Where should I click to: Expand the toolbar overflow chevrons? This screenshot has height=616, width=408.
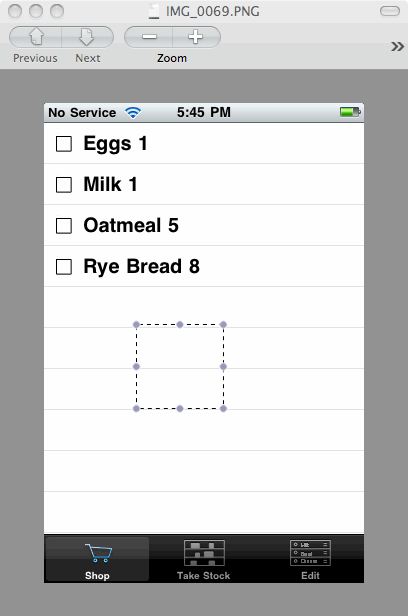coord(397,46)
